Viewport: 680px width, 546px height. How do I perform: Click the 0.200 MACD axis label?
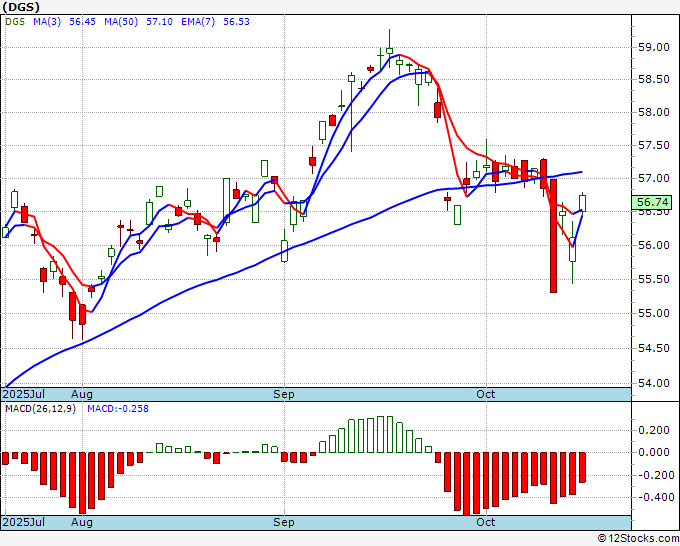coord(654,430)
